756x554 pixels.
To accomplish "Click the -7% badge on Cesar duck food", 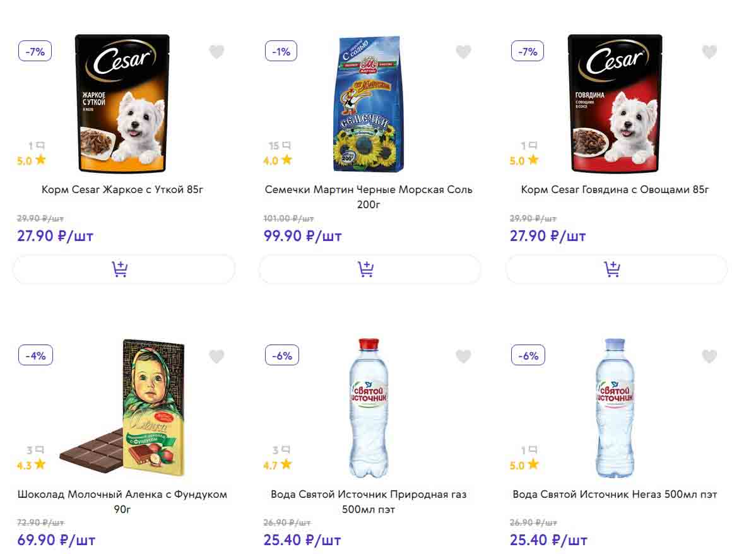I will [x=35, y=51].
